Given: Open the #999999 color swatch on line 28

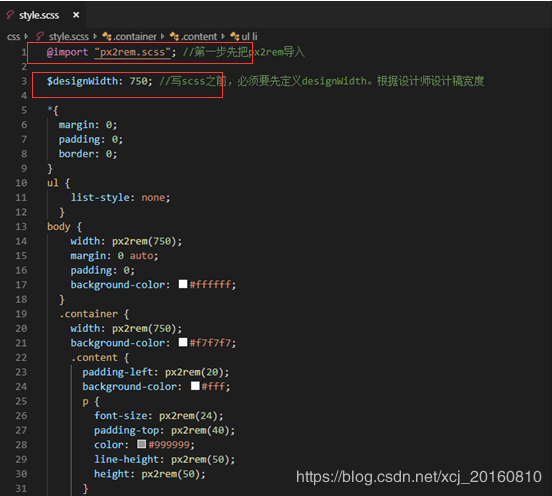Looking at the screenshot, I should click(142, 444).
